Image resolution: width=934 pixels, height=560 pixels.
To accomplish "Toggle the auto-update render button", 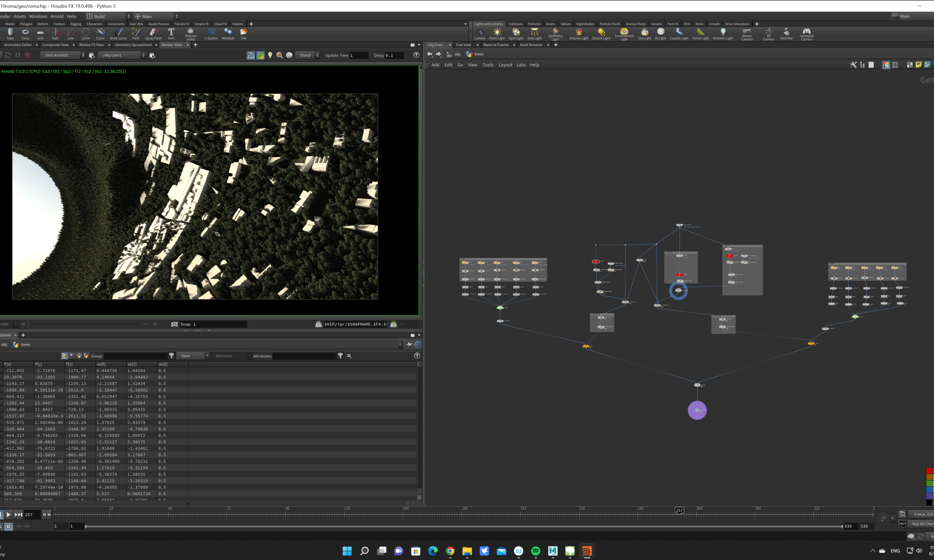I will 251,55.
